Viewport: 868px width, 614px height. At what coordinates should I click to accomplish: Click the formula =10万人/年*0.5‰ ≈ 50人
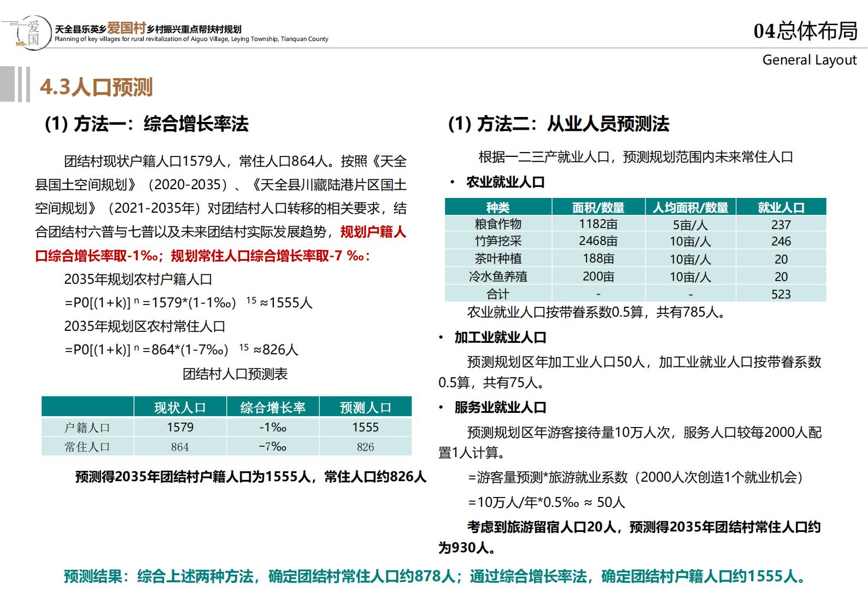click(x=547, y=502)
